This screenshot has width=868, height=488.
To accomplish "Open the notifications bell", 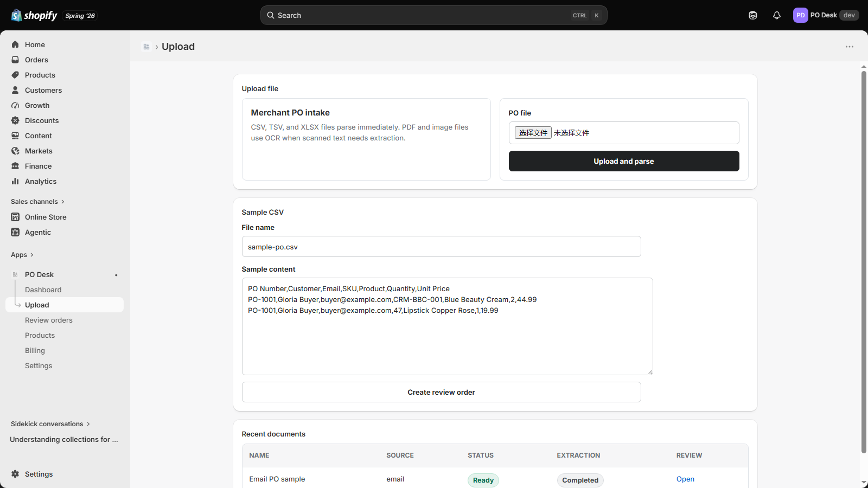I will pos(777,15).
